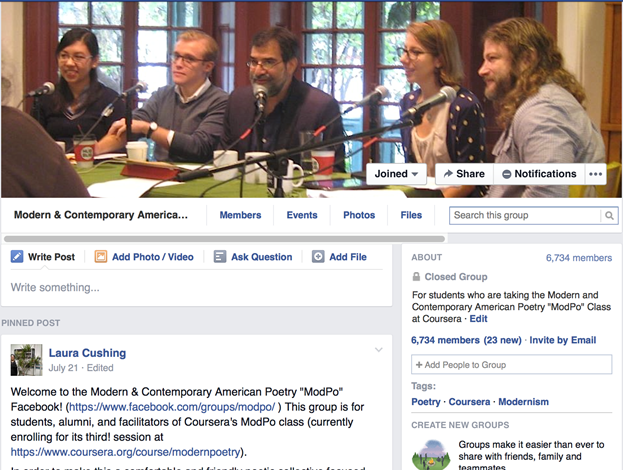Click the Add File plus icon
Image resolution: width=623 pixels, height=470 pixels.
click(x=318, y=257)
